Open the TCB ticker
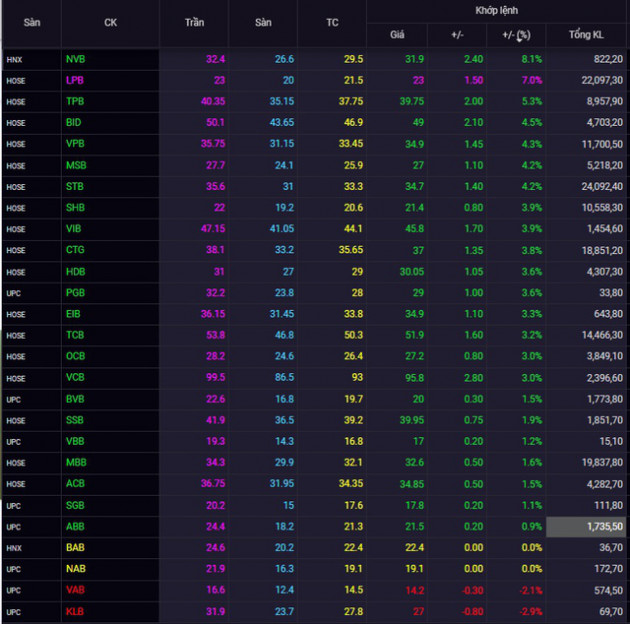 [x=75, y=335]
